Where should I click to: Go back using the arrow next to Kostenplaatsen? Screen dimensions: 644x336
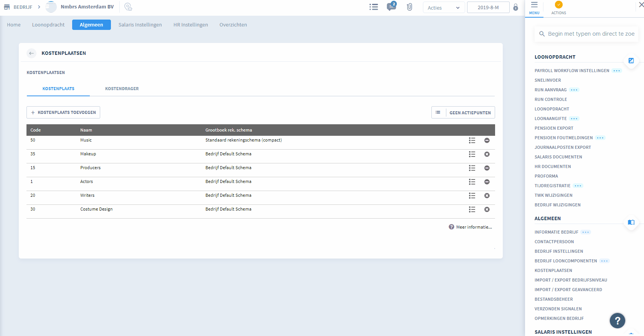pyautogui.click(x=31, y=53)
